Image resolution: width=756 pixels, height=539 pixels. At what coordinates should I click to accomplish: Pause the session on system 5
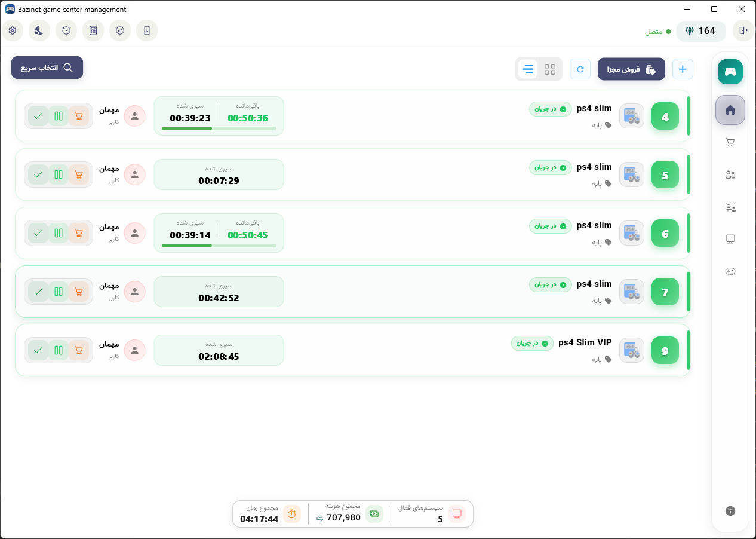click(x=59, y=174)
